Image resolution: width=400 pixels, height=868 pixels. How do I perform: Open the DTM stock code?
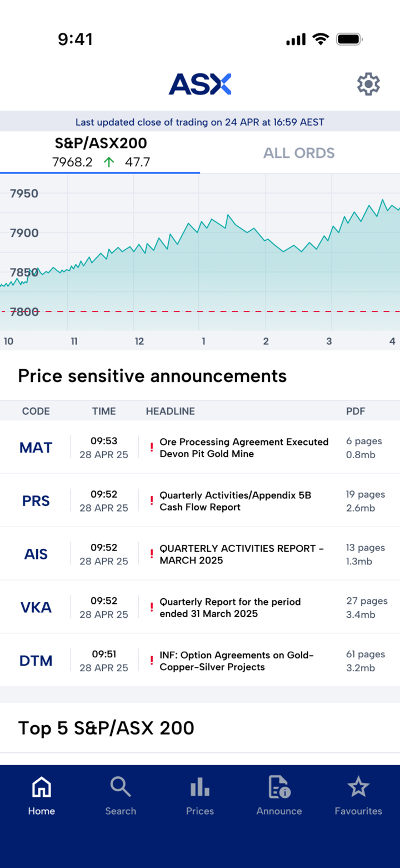pyautogui.click(x=36, y=661)
